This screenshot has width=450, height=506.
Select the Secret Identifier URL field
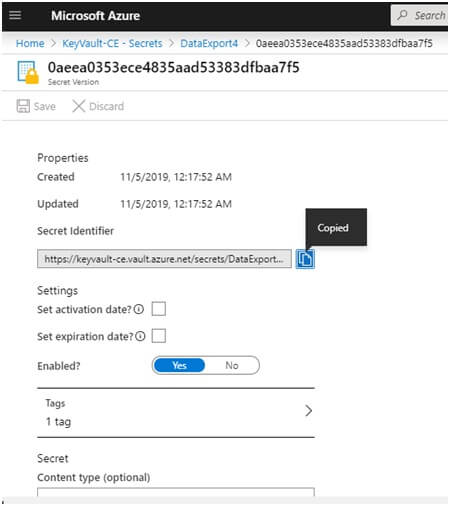[164, 259]
